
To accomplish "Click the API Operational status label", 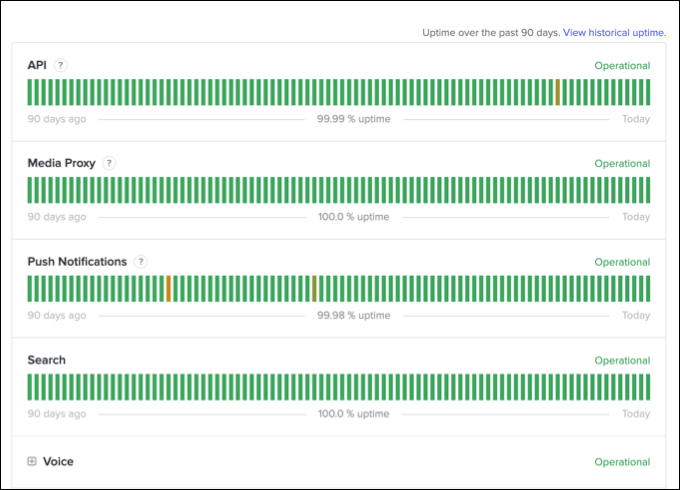I will pos(622,66).
